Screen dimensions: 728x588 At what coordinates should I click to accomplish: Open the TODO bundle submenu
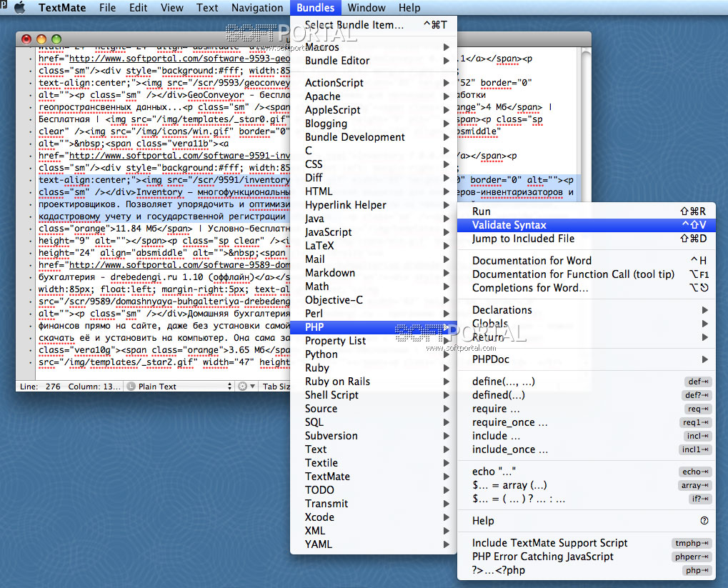(373, 490)
